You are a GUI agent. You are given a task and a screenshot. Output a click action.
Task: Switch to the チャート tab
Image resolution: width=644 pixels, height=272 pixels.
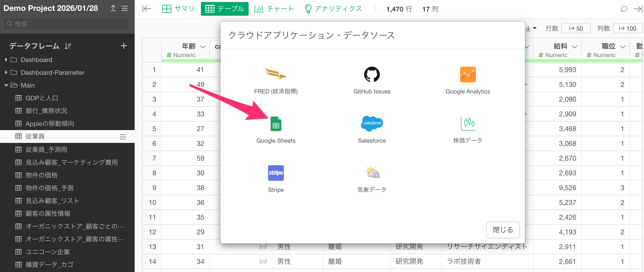pos(274,9)
